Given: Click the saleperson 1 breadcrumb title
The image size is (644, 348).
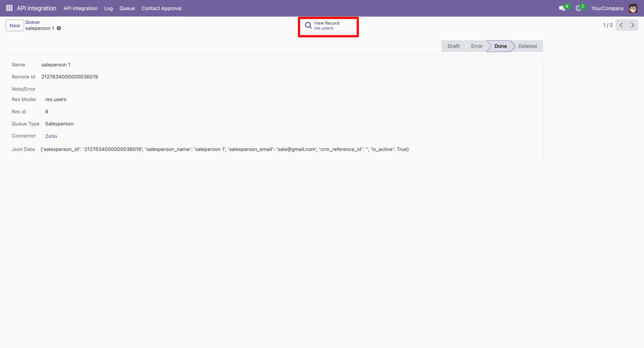Looking at the screenshot, I should pos(40,28).
